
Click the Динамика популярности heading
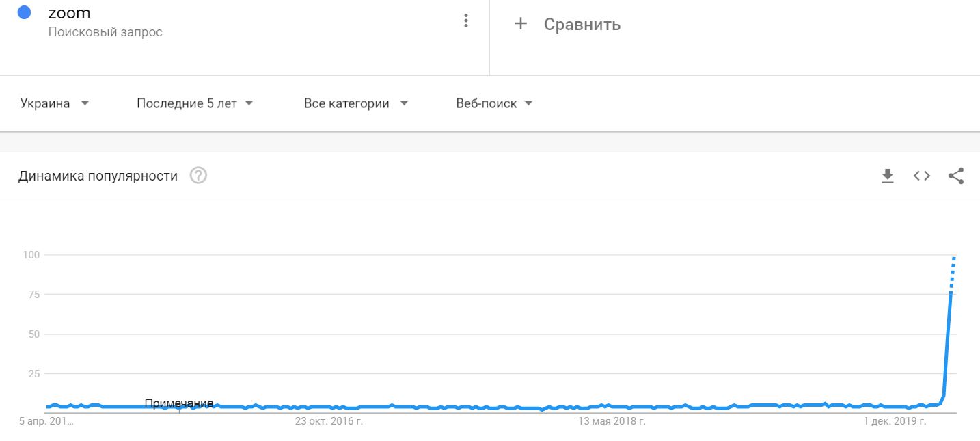[x=98, y=176]
